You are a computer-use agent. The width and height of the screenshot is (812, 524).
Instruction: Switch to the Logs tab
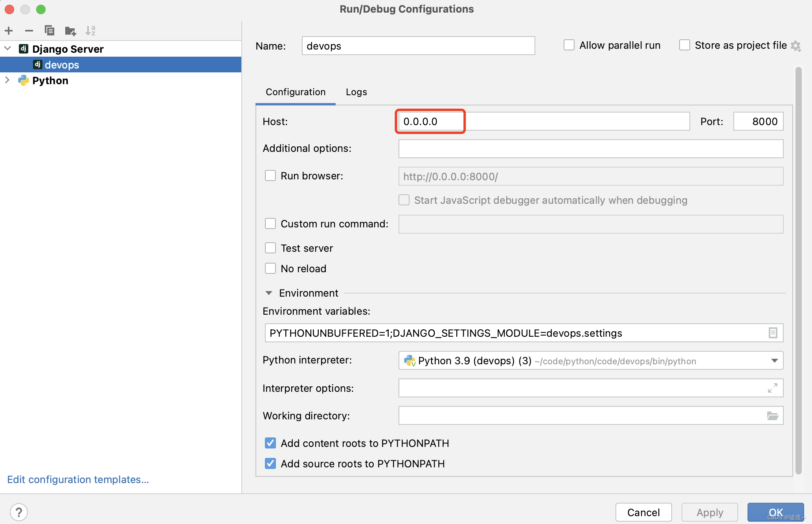356,92
